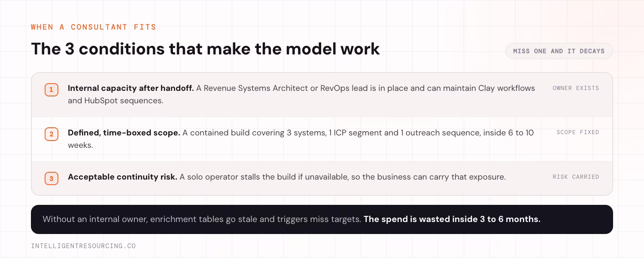
Task: Select the 'WHEN A CONSULTANT FITS' heading label
Action: click(x=94, y=27)
